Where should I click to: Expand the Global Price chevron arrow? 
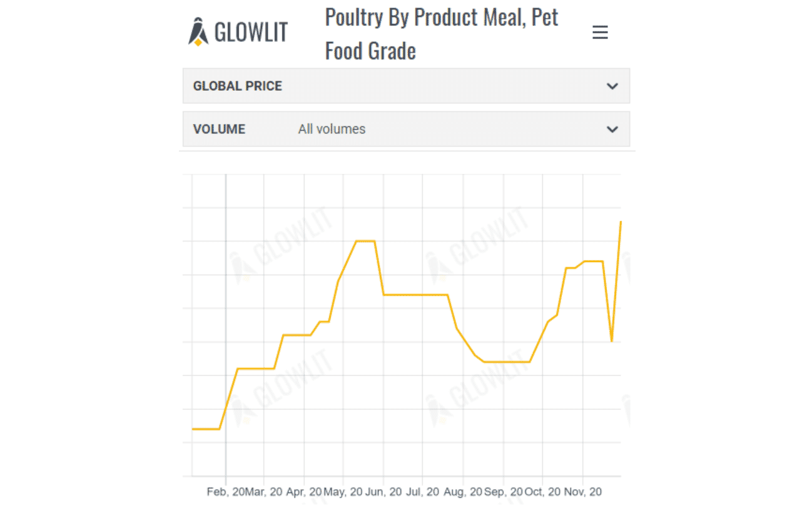(x=612, y=86)
